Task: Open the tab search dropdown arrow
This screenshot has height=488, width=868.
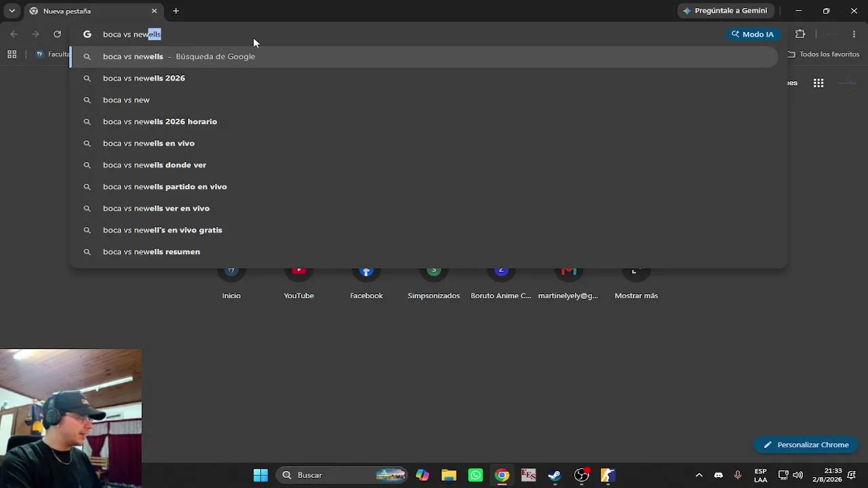Action: tap(12, 11)
